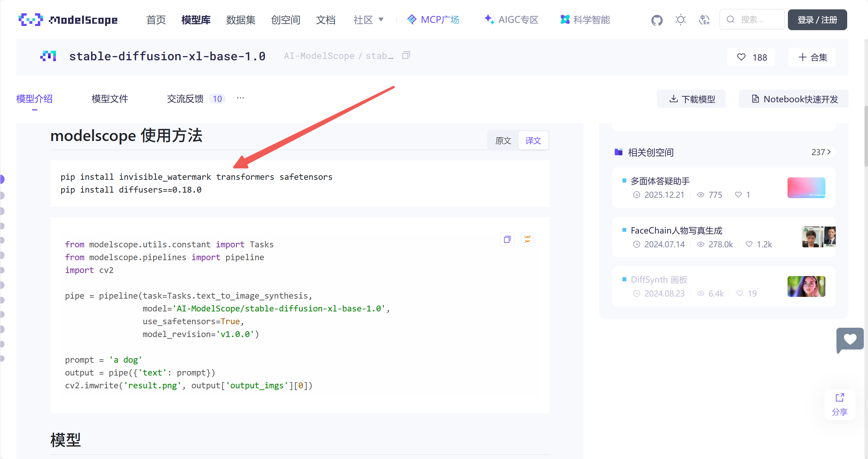The width and height of the screenshot is (868, 459).
Task: Open the 数据集 menu item
Action: tap(241, 20)
